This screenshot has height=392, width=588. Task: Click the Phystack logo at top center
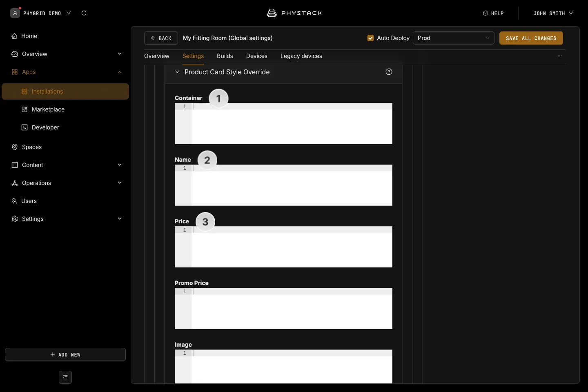(x=294, y=13)
